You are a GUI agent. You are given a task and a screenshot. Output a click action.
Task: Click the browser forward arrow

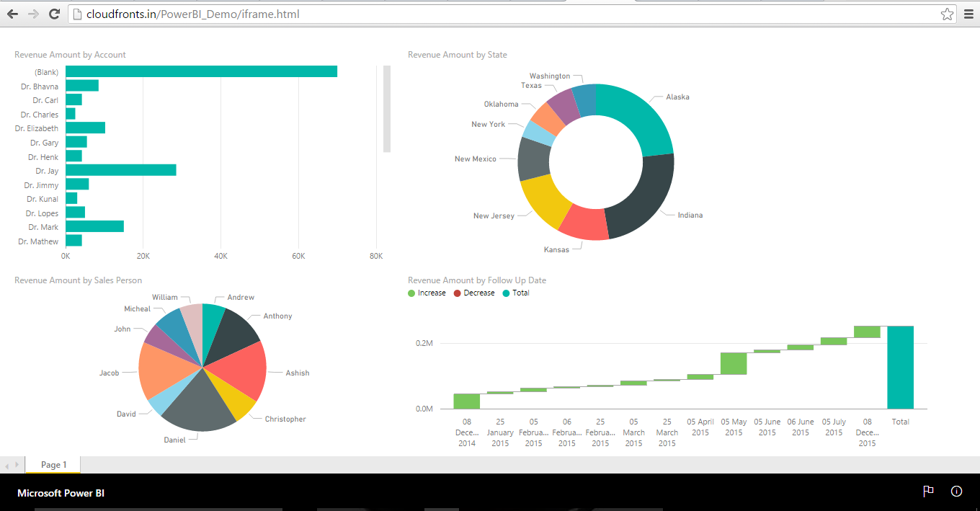point(33,14)
